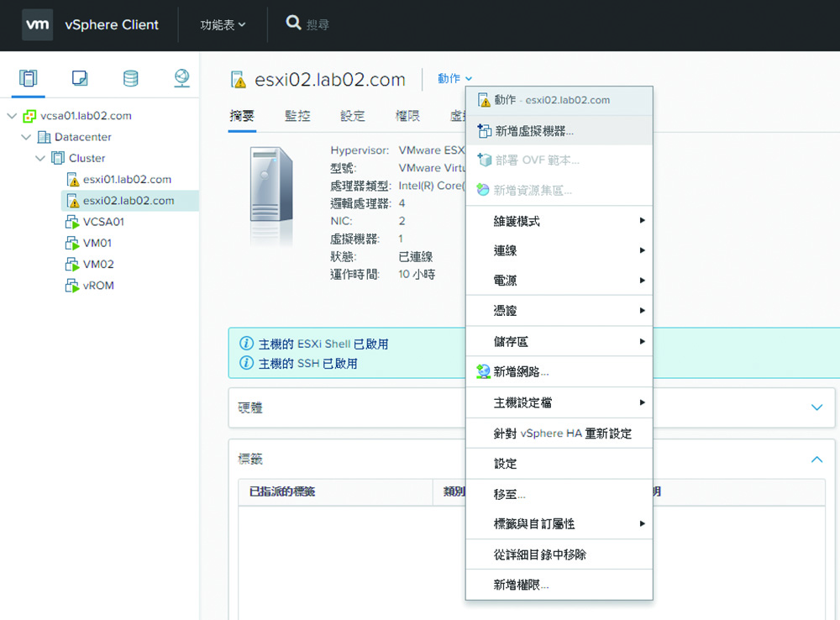
Task: Click the 新增網路 globe icon
Action: tap(483, 371)
